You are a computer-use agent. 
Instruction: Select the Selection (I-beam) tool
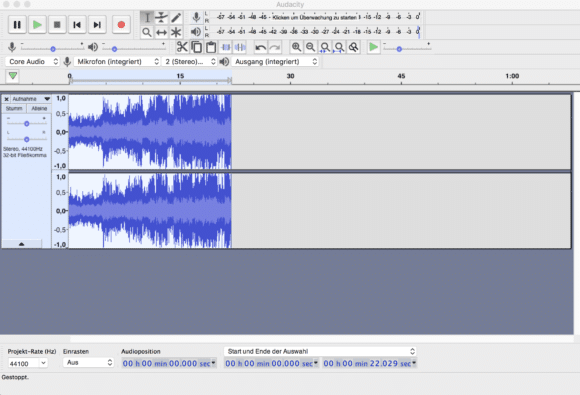pos(147,17)
